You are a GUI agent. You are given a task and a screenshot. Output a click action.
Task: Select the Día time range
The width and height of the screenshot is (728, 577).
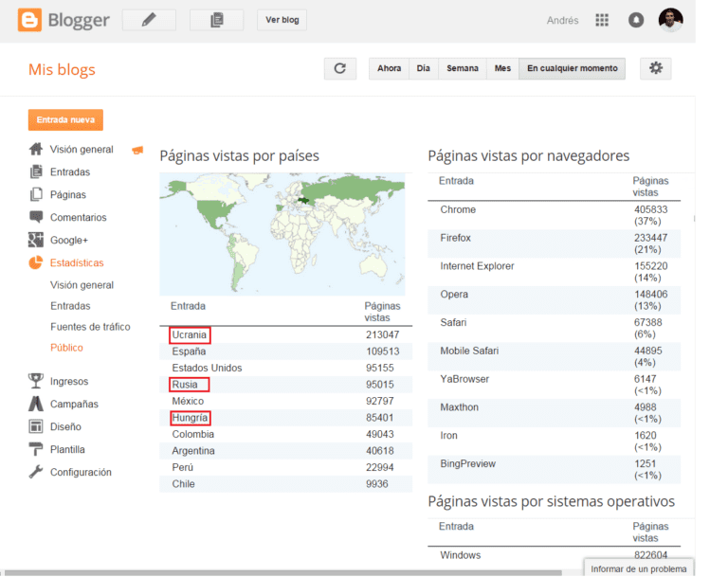tap(424, 69)
